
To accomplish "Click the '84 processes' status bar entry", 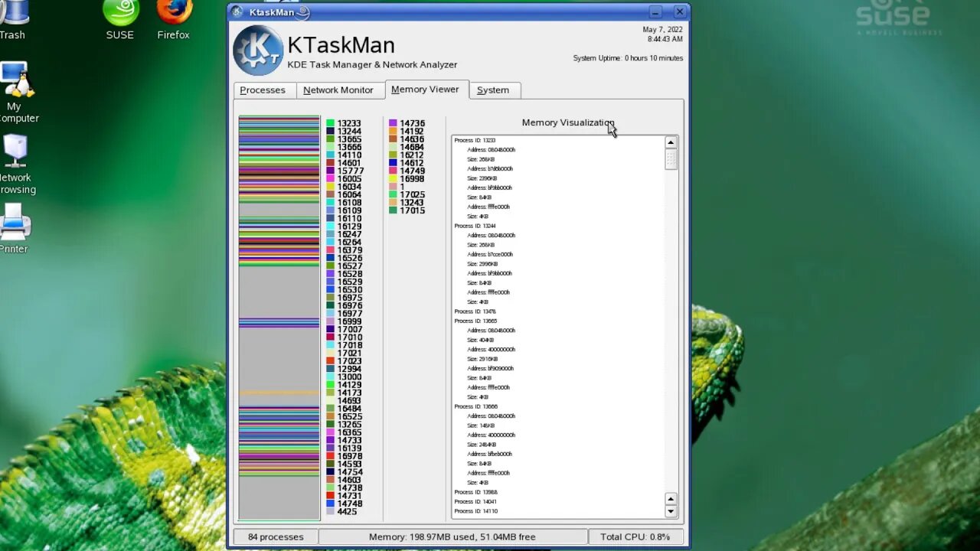I will 276,537.
